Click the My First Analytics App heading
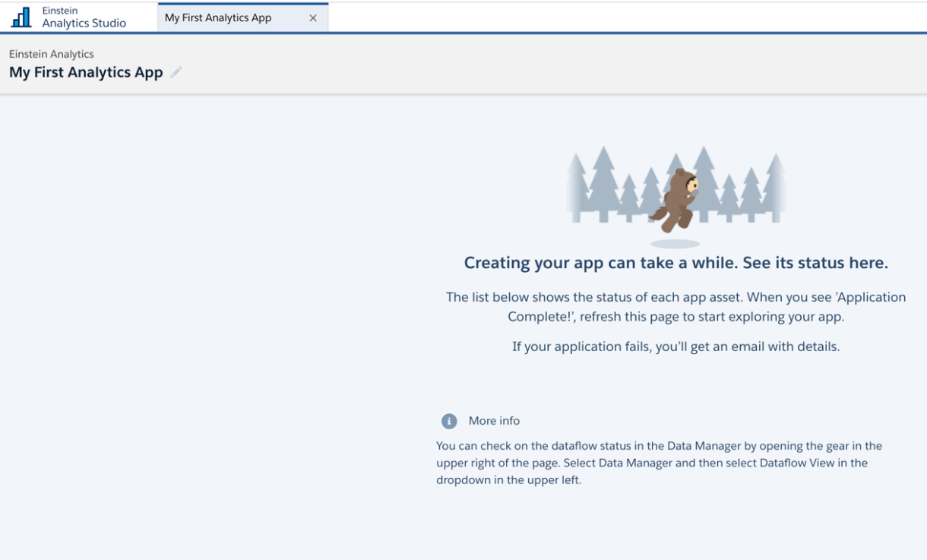927x560 pixels. click(x=86, y=73)
